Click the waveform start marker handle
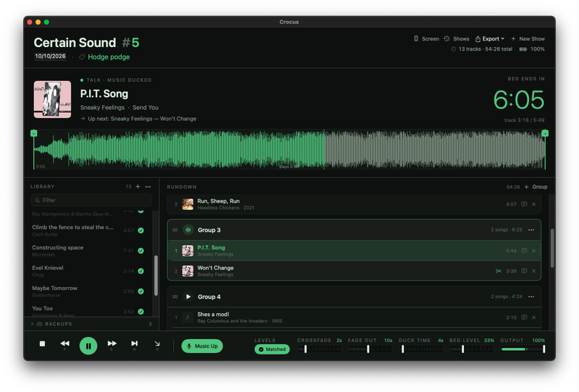 [x=33, y=133]
